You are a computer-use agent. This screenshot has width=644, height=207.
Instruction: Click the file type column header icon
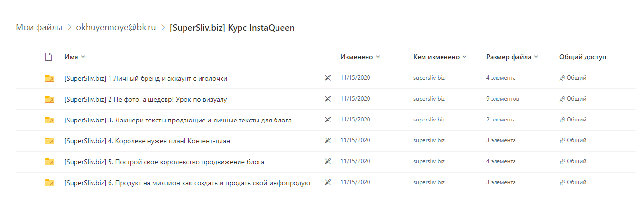(48, 57)
